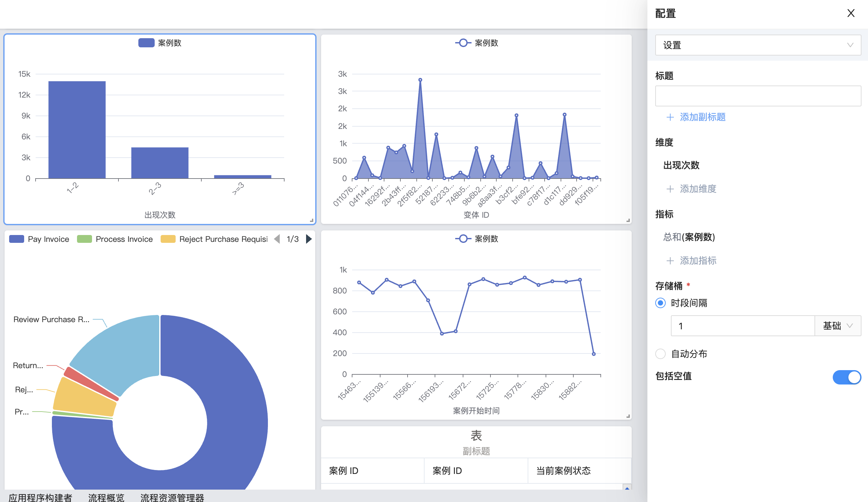The height and width of the screenshot is (502, 868).
Task: Toggle 案例数 legend marker in variant chart
Action: coord(463,43)
